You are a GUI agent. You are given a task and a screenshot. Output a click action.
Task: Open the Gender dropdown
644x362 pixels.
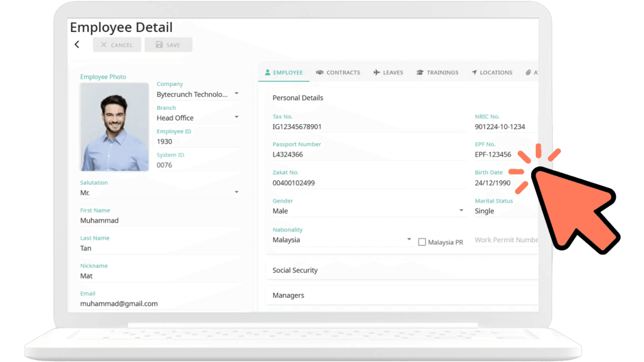(x=461, y=210)
